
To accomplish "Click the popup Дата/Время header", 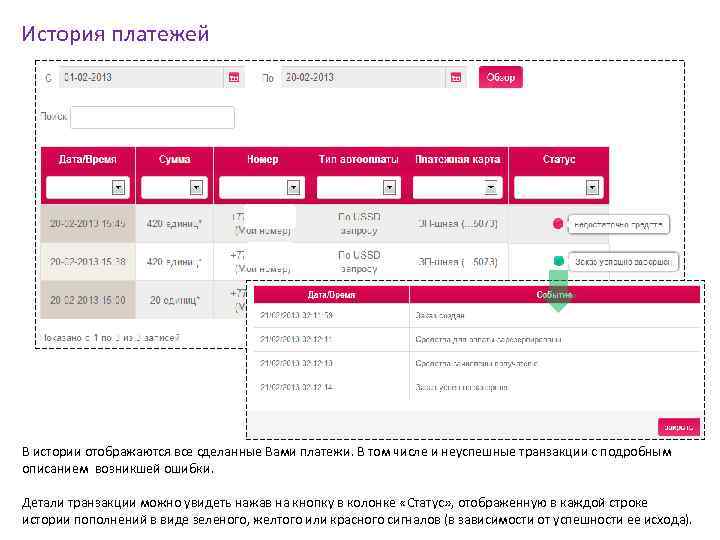I will 331,295.
